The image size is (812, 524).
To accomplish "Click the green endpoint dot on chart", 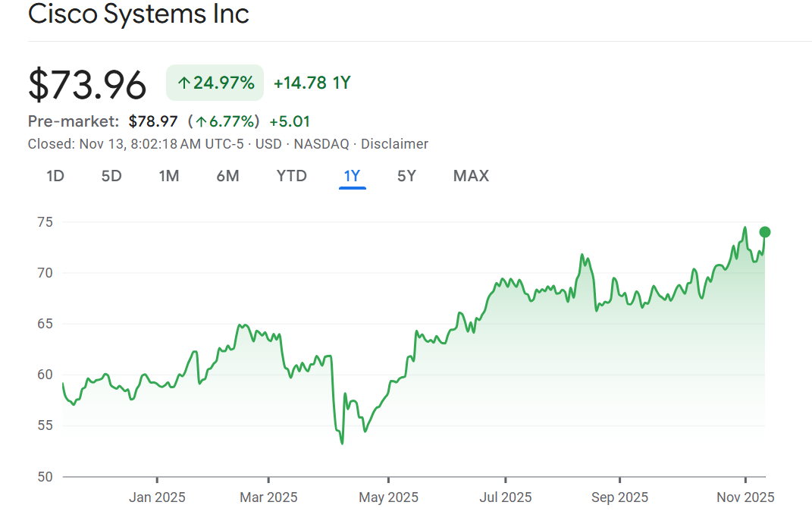I will (x=765, y=232).
